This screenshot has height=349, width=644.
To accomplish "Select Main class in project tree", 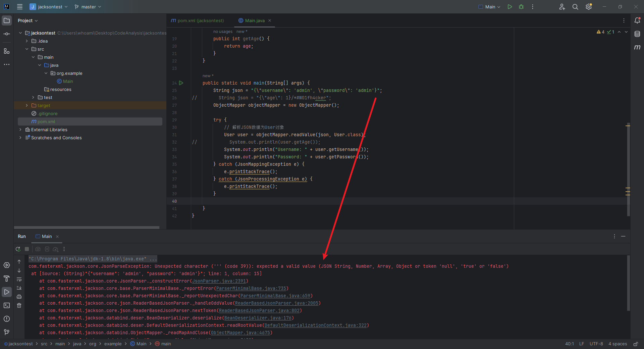I will tap(65, 81).
